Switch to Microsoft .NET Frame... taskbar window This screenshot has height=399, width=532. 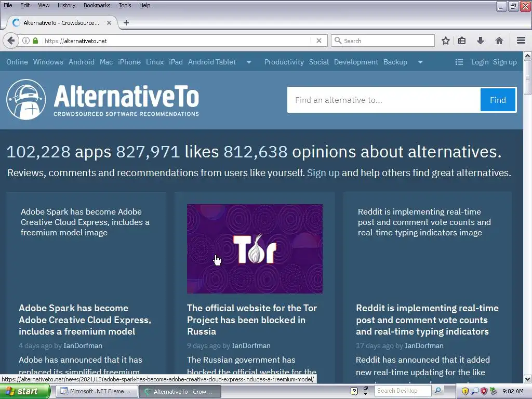click(x=97, y=391)
